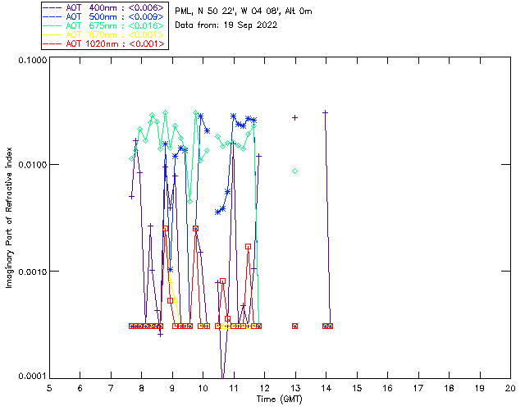Image resolution: width=525 pixels, height=420 pixels.
Task: Click the isolated green diamond marker at 13 GMT
Action: coord(295,171)
